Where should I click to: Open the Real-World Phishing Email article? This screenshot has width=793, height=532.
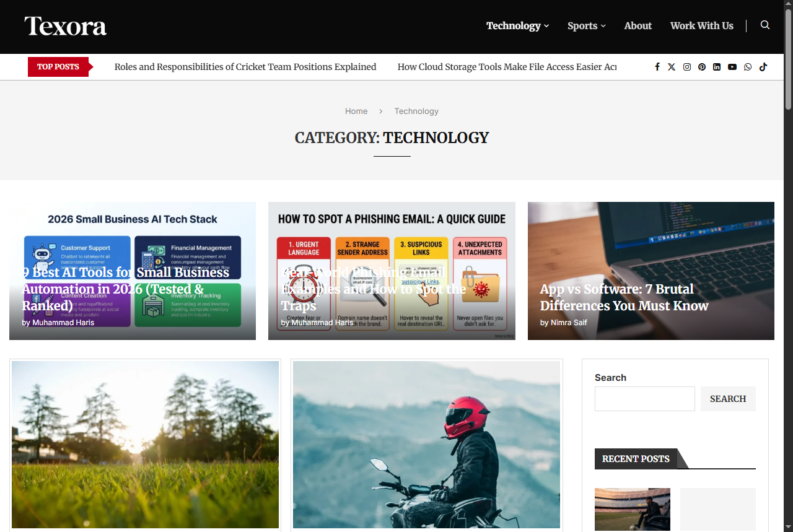point(374,289)
